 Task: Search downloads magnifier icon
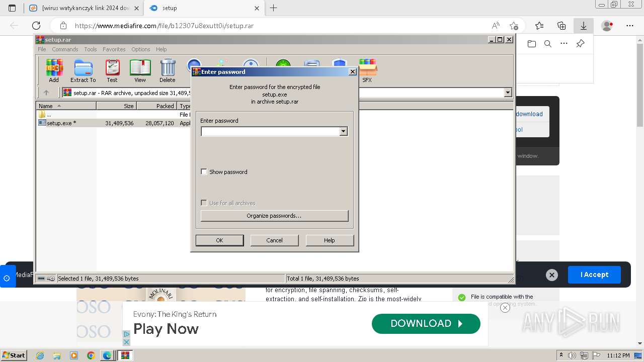point(548,44)
